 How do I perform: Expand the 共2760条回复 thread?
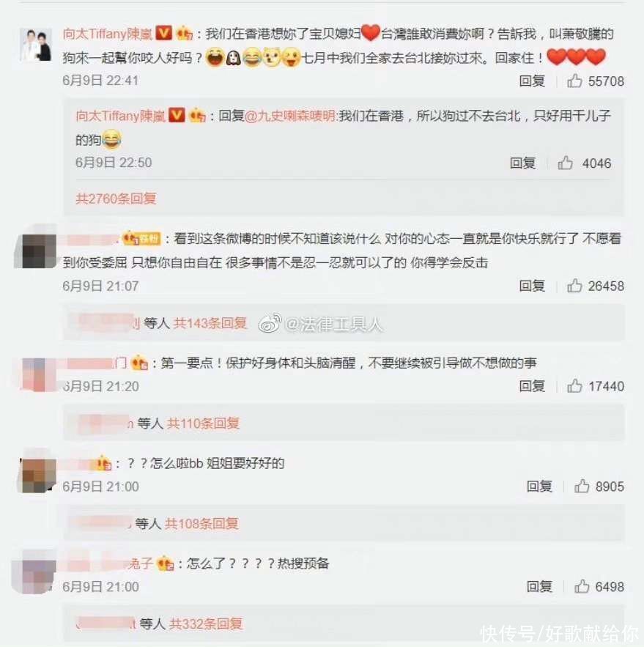pos(116,199)
